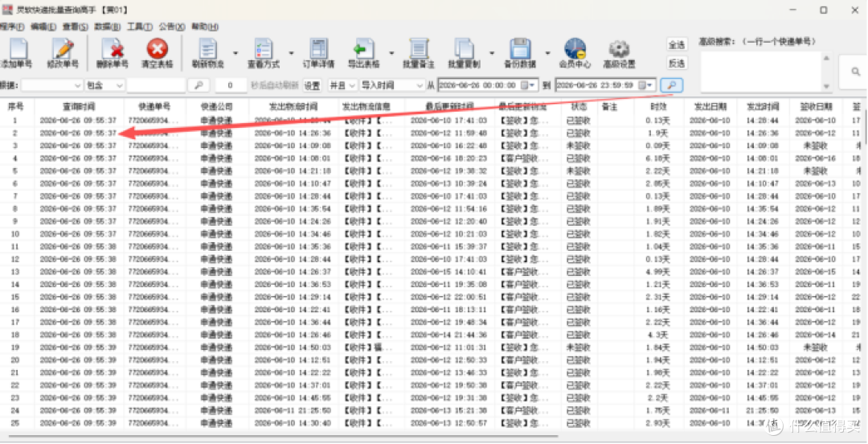The image size is (868, 444).
Task: Open the 包含 condition dropdown
Action: [x=104, y=85]
